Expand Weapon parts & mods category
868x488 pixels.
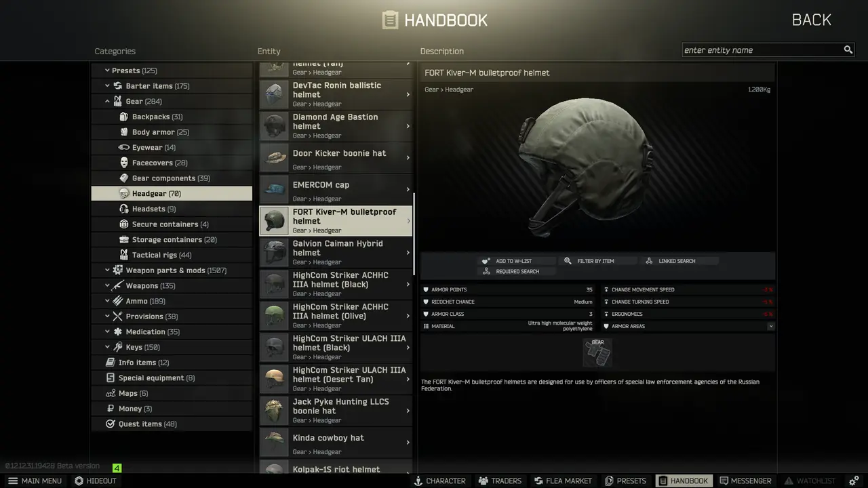[x=107, y=270]
